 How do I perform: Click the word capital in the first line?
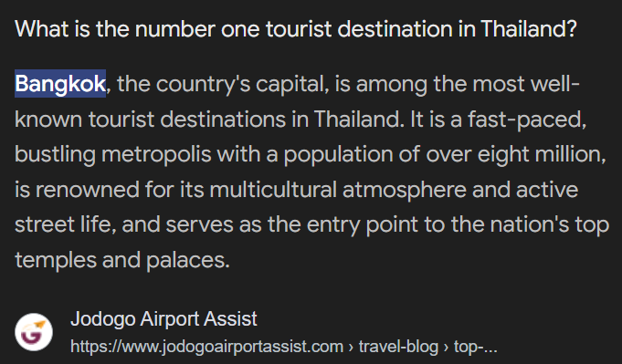point(292,84)
